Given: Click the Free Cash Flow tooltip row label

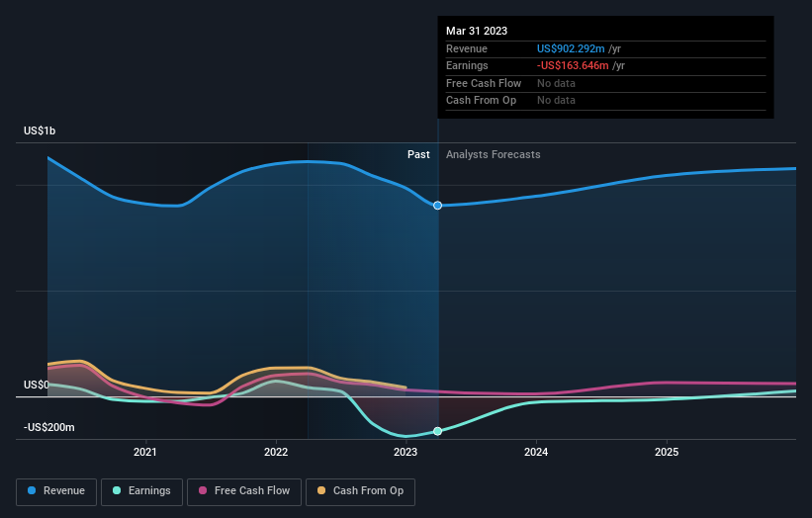Looking at the screenshot, I should pyautogui.click(x=484, y=83).
